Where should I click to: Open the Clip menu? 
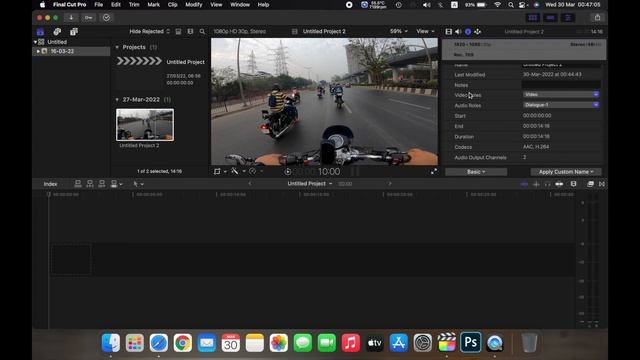(x=172, y=5)
